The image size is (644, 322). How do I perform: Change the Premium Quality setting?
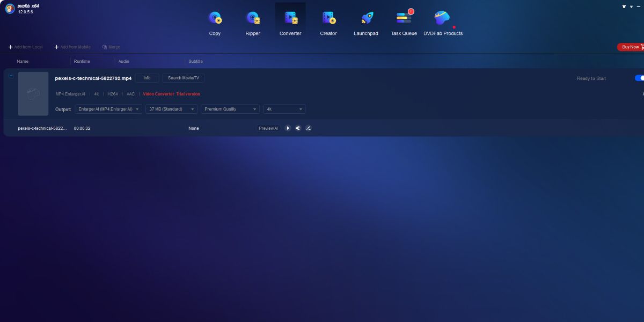230,108
